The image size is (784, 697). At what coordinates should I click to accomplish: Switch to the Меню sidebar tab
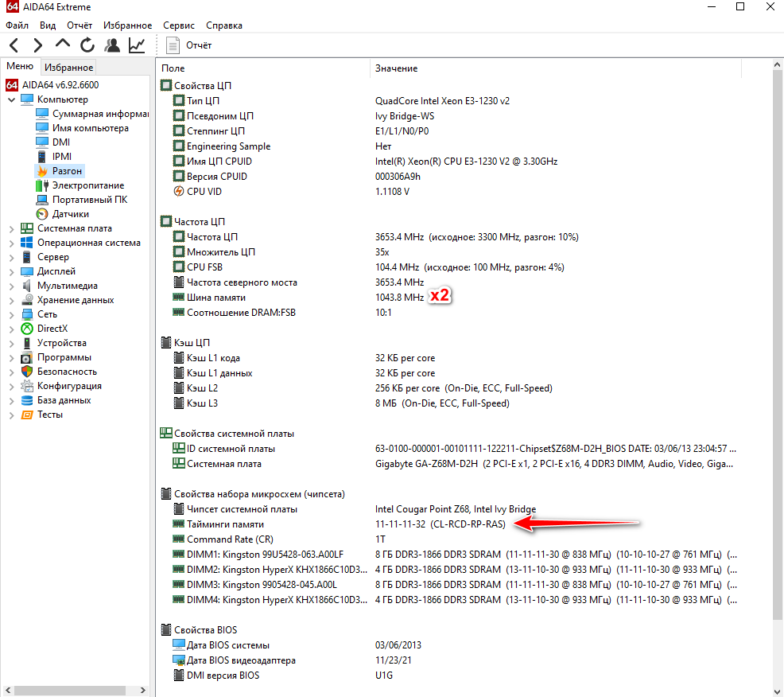(20, 67)
